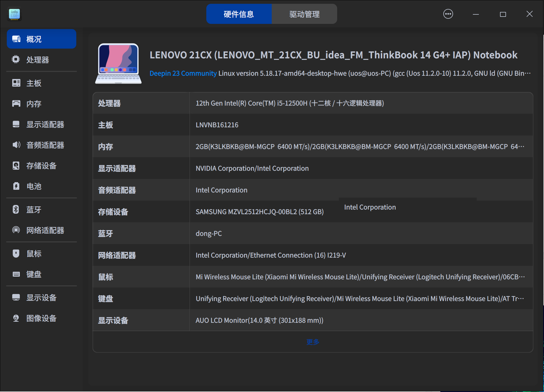Image resolution: width=544 pixels, height=392 pixels.
Task: Open Bluetooth section via Bluetooth icon
Action: pyautogui.click(x=16, y=209)
